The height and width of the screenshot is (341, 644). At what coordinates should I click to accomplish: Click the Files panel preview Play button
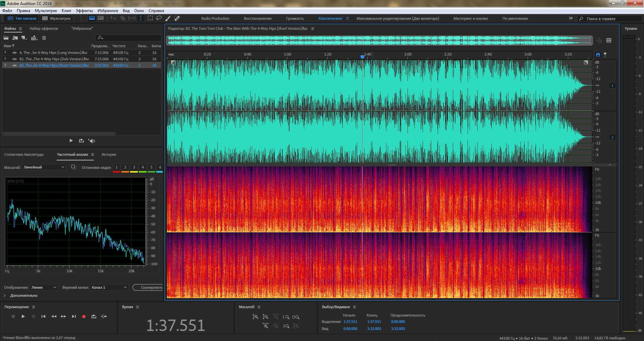71,141
